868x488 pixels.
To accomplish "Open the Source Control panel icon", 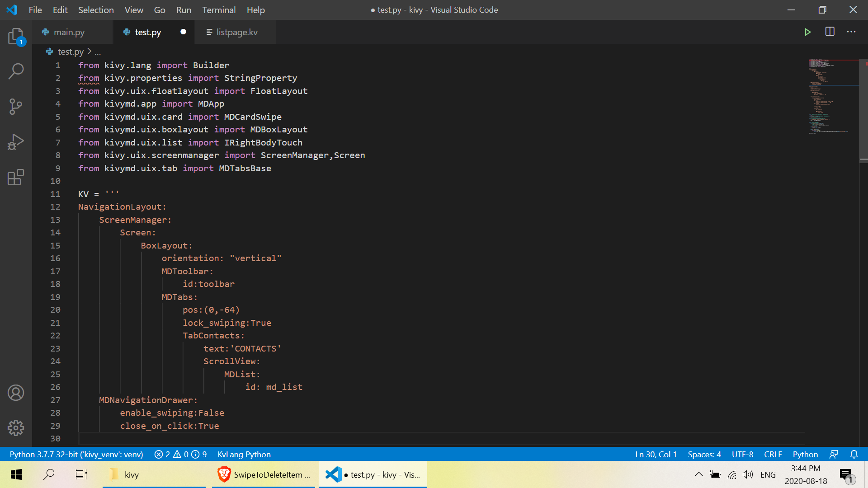I will (x=16, y=107).
